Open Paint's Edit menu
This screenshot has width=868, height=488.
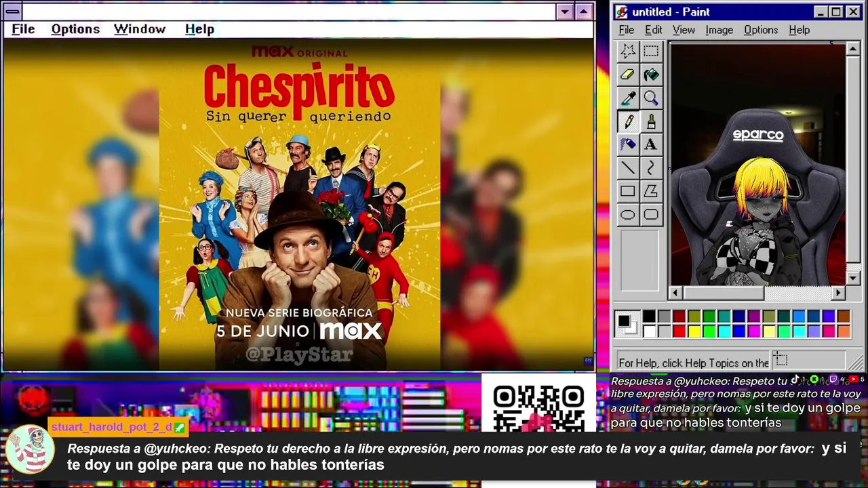click(x=653, y=30)
